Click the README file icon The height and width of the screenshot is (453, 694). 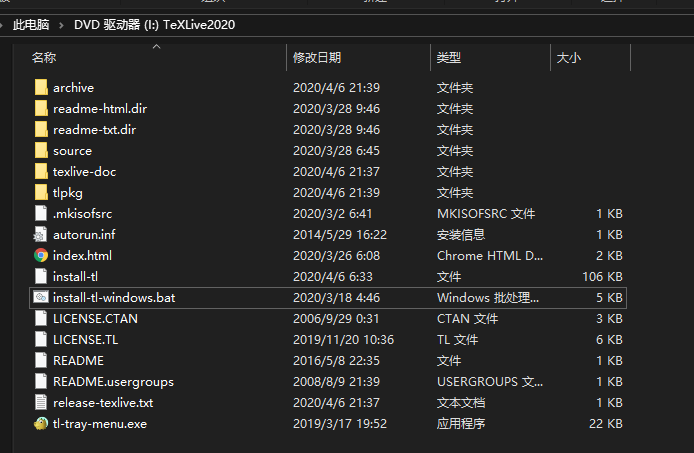(x=41, y=360)
